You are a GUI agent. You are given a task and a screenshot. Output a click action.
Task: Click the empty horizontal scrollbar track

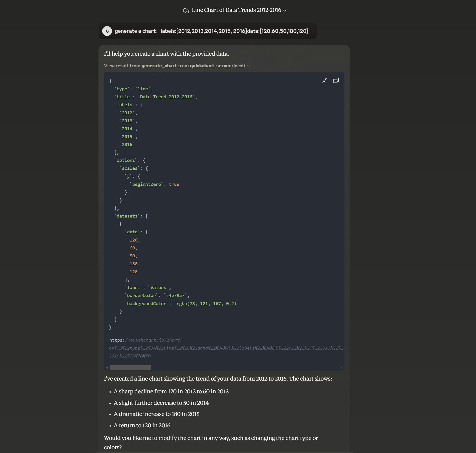pyautogui.click(x=241, y=368)
